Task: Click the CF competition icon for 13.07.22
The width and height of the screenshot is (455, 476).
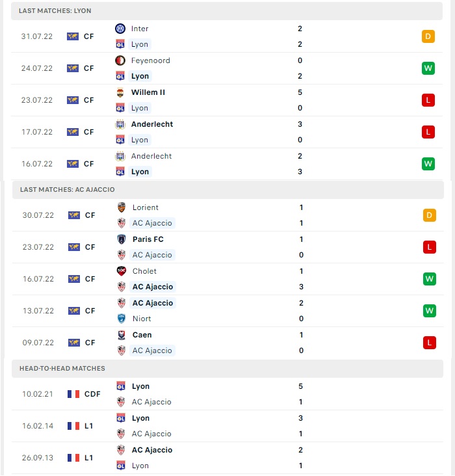Action: [x=73, y=311]
